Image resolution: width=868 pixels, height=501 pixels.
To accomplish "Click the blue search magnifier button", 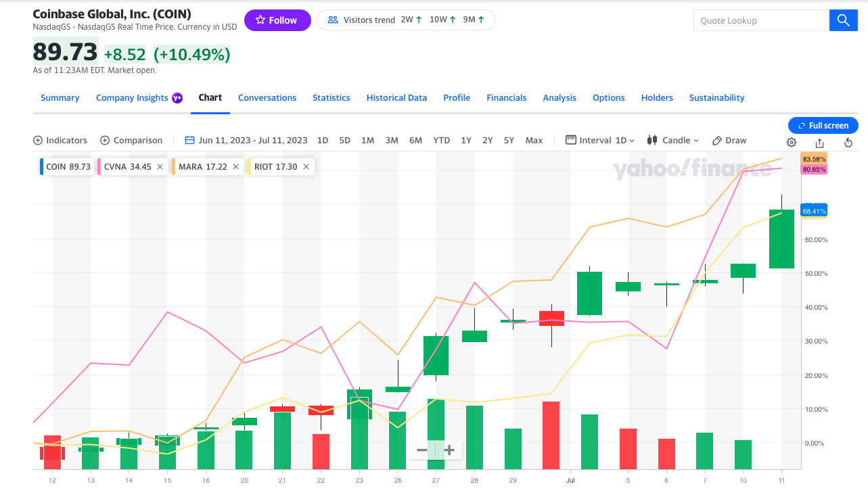I will [x=843, y=20].
